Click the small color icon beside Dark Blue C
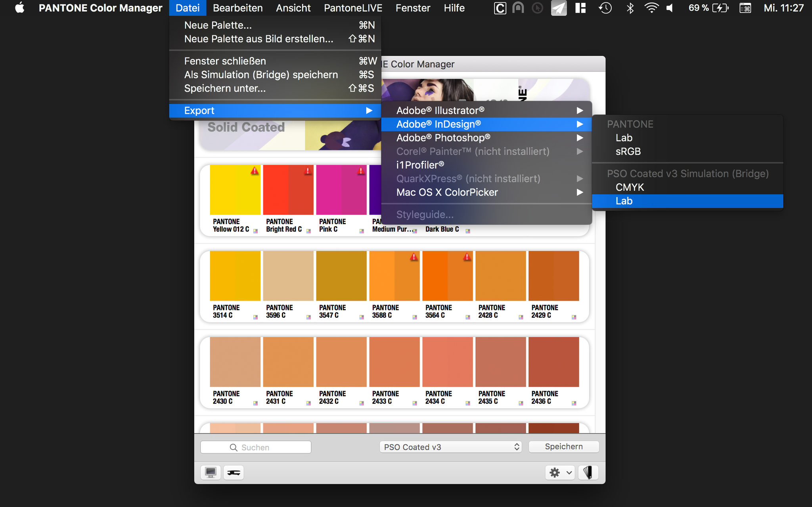Image resolution: width=812 pixels, height=507 pixels. point(468,231)
